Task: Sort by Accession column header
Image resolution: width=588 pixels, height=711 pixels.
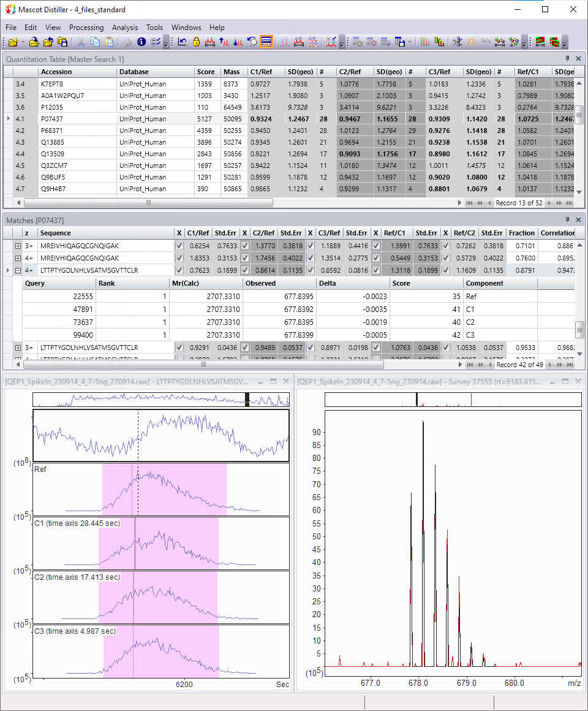Action: (77, 72)
